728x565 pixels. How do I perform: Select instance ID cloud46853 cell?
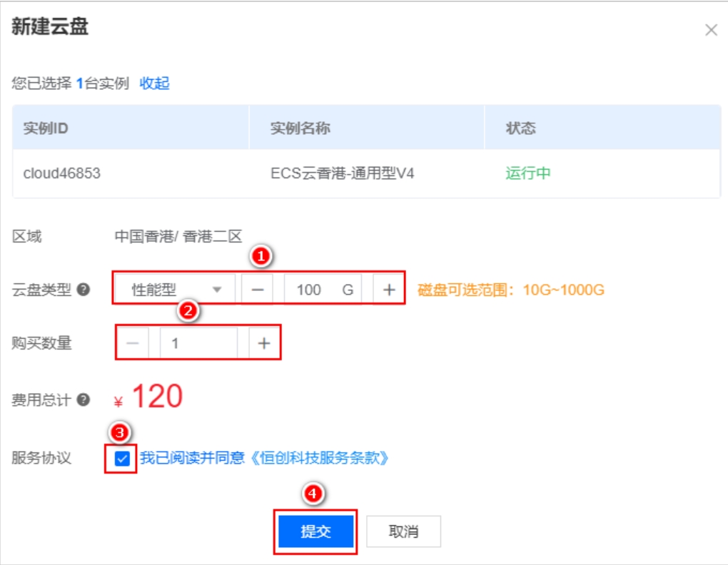[62, 173]
